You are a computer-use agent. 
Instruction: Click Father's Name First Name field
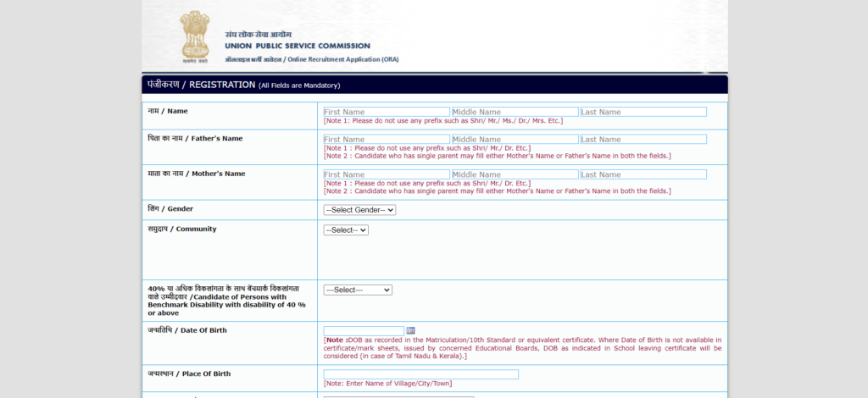[387, 139]
